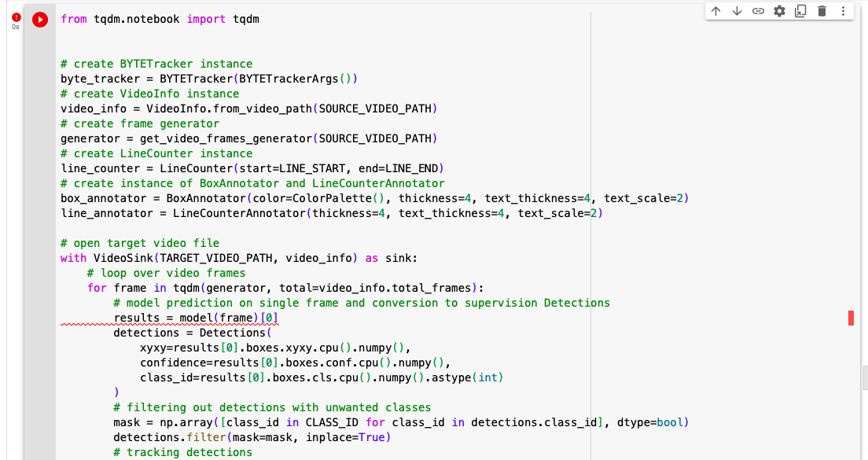The height and width of the screenshot is (460, 868).
Task: Click the 0s execution time label
Action: coord(15,26)
